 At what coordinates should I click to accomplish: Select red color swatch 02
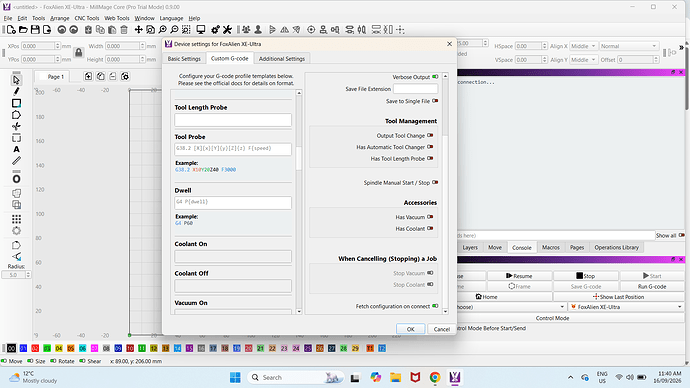pyautogui.click(x=35, y=348)
